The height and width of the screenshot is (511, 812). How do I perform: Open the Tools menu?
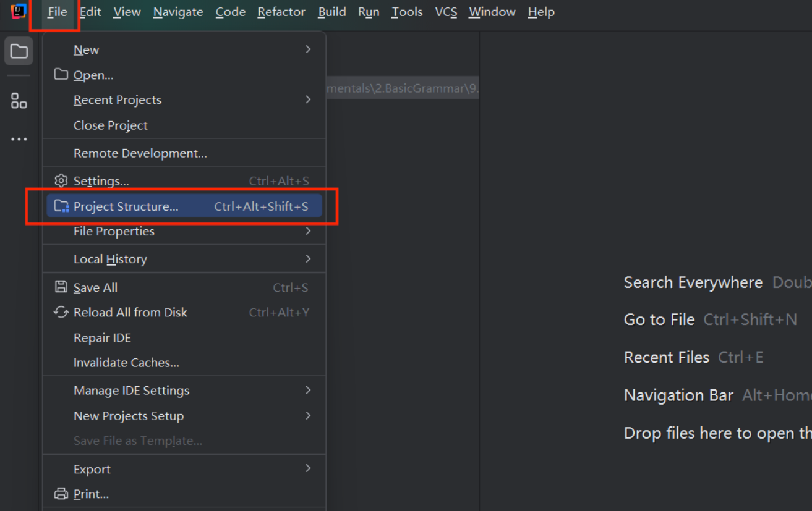pos(407,12)
